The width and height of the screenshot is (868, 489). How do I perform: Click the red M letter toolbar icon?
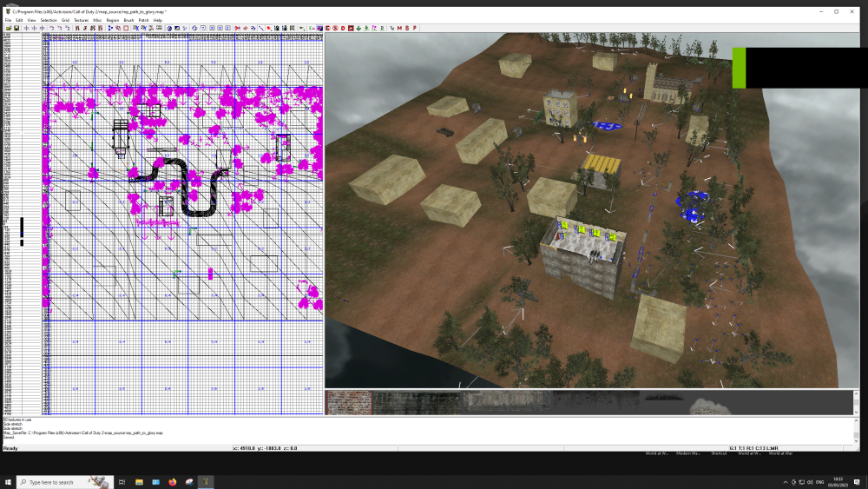tap(399, 28)
